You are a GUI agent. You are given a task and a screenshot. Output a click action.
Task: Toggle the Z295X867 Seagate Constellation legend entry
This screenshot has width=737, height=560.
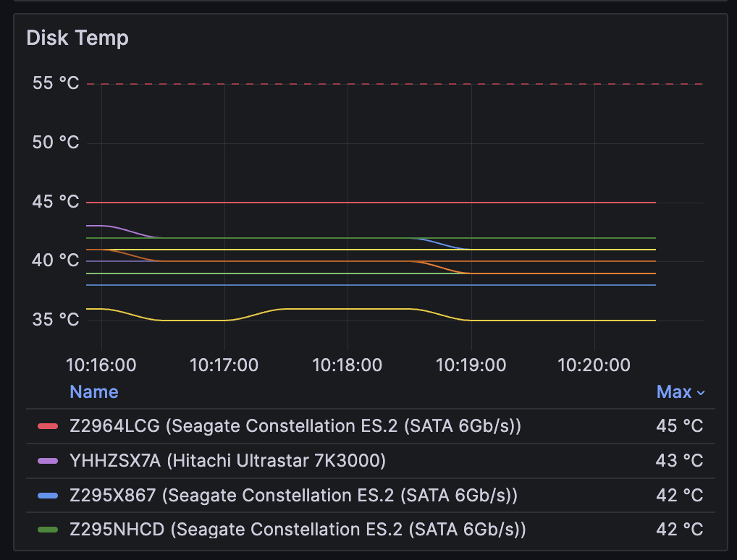pyautogui.click(x=293, y=496)
